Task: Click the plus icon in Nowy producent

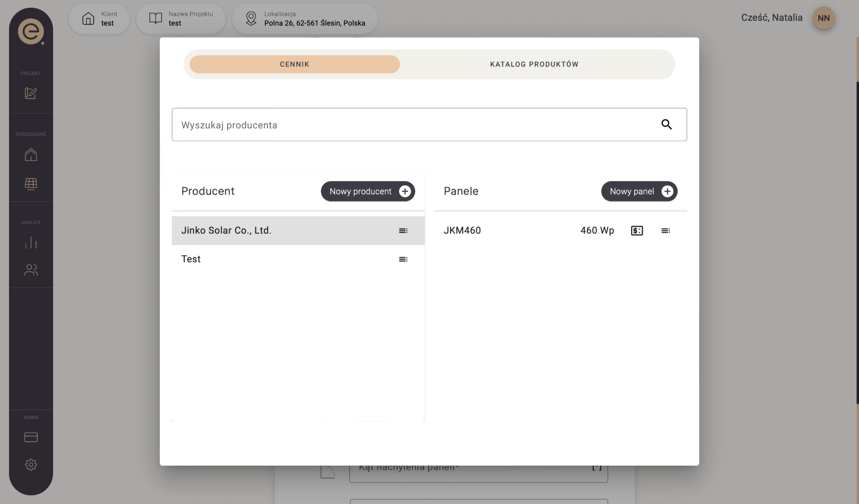Action: 405,191
